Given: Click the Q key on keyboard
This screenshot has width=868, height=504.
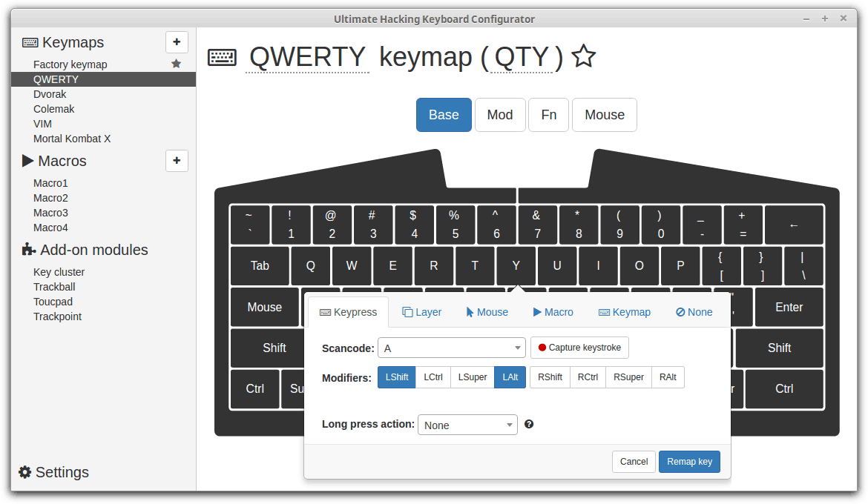Looking at the screenshot, I should 311,265.
